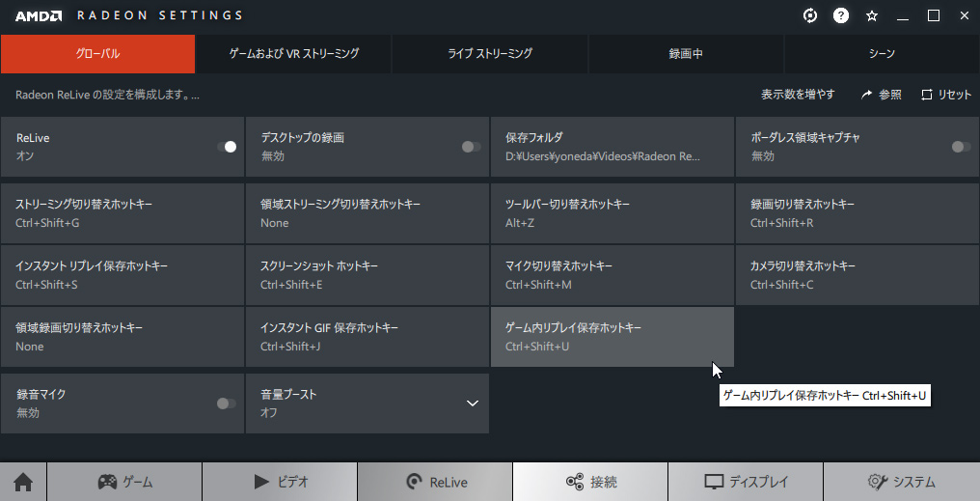Screen dimensions: 980x501
Task: Click Radeon ReLive の設定を構成します description text
Action: (107, 95)
